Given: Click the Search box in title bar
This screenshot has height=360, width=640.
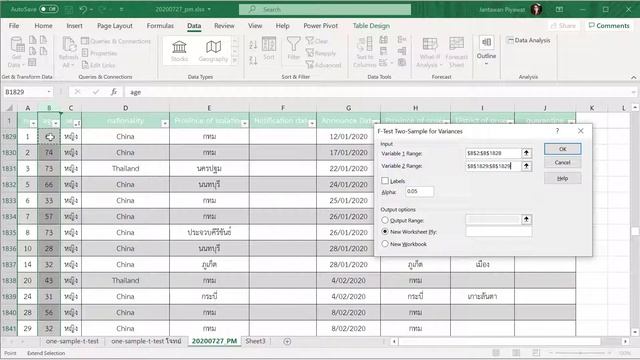Looking at the screenshot, I should [x=325, y=9].
